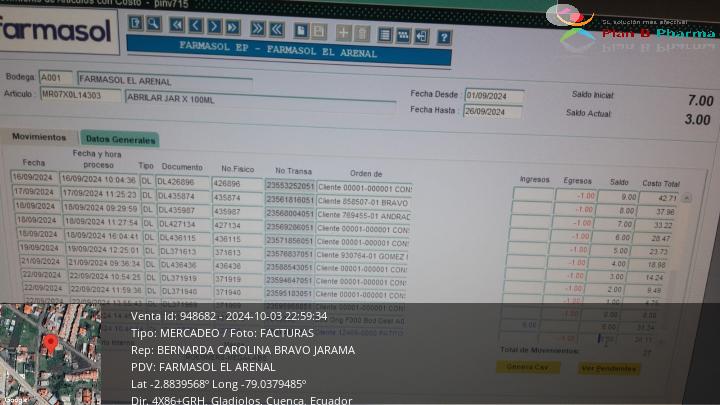Image resolution: width=720 pixels, height=405 pixels.
Task: Click the Fecha cell 17/09/2024
Action: [36, 191]
